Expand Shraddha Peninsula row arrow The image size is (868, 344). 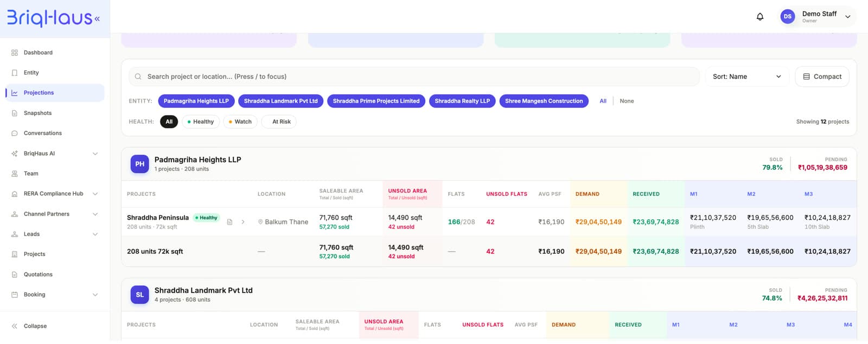point(243,222)
